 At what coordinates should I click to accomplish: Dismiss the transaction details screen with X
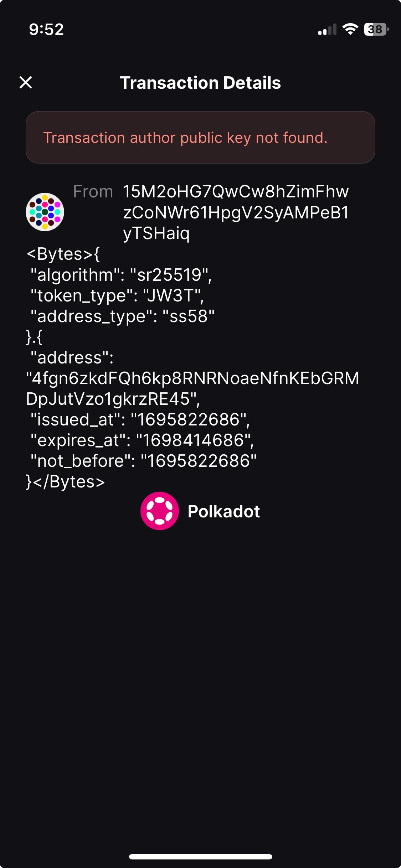point(26,83)
